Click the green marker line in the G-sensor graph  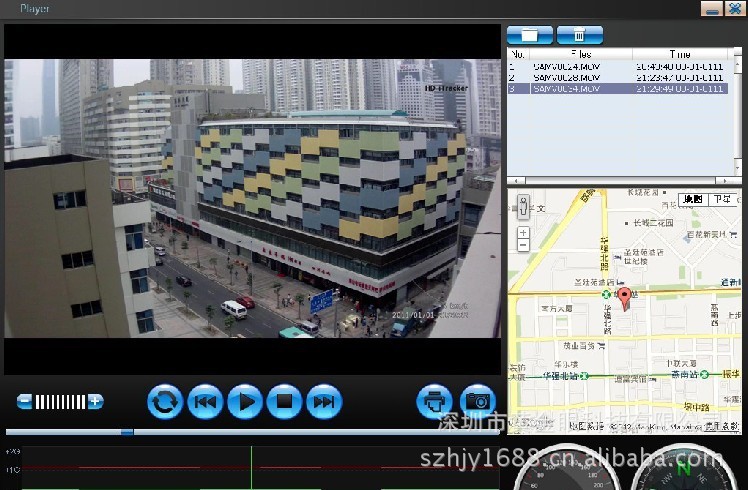click(251, 468)
